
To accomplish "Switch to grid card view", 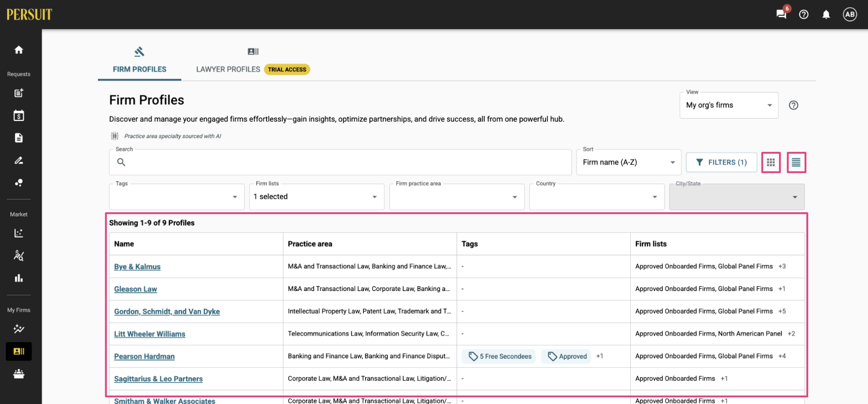I will [771, 162].
